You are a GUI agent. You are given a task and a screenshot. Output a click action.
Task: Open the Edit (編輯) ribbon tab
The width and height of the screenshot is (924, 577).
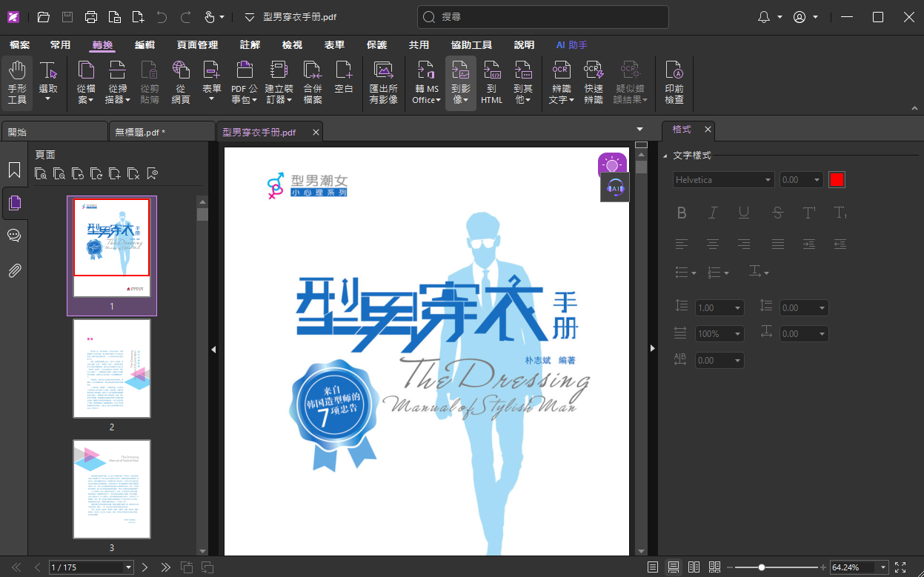[144, 45]
